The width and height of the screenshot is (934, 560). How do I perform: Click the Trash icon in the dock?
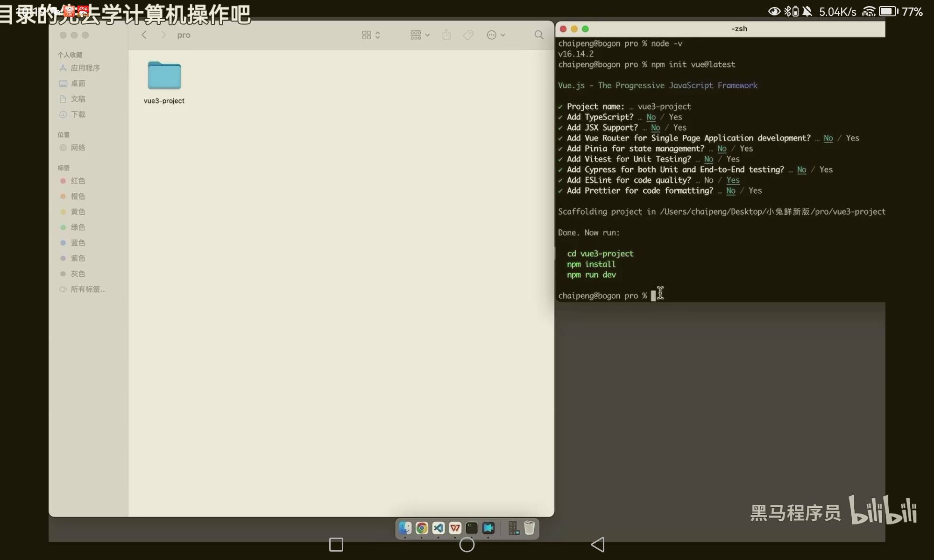[x=529, y=528]
